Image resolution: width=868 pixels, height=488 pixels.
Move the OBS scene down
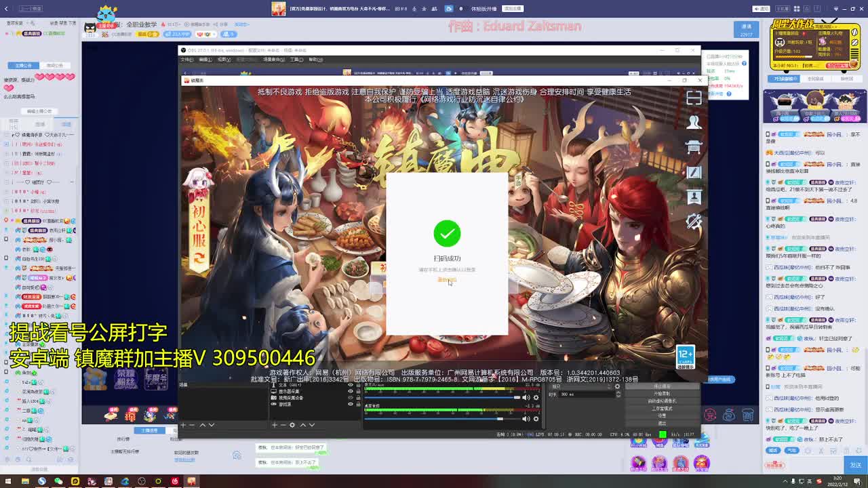point(211,425)
